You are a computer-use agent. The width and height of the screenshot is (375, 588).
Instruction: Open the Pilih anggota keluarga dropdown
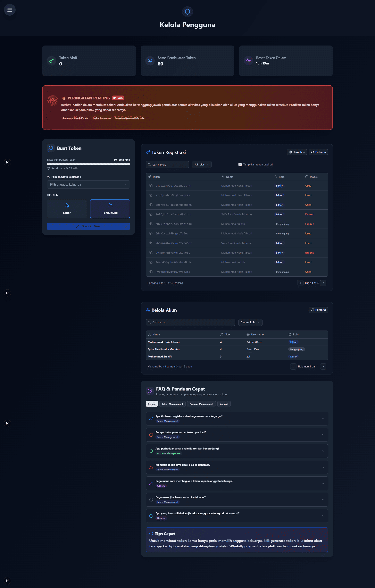88,184
